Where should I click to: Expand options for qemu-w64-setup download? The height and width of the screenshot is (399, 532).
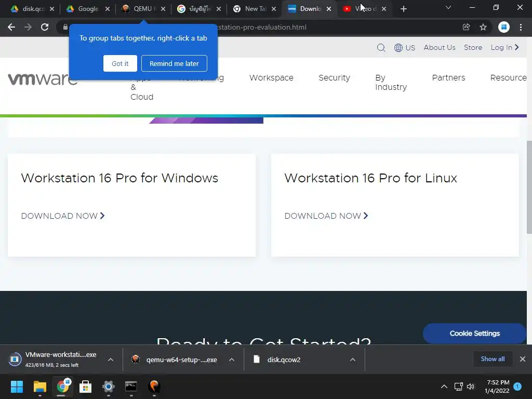click(232, 360)
